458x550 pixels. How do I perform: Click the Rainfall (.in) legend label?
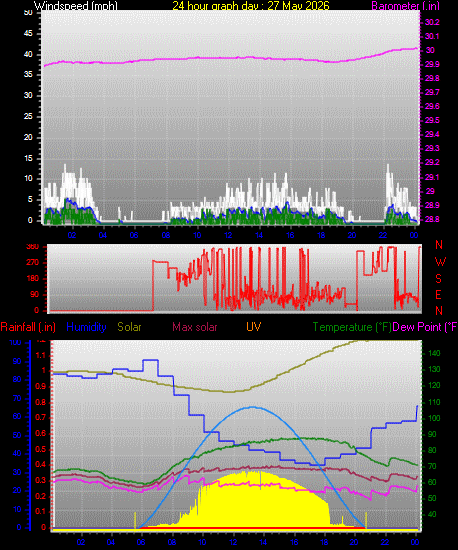[28, 327]
